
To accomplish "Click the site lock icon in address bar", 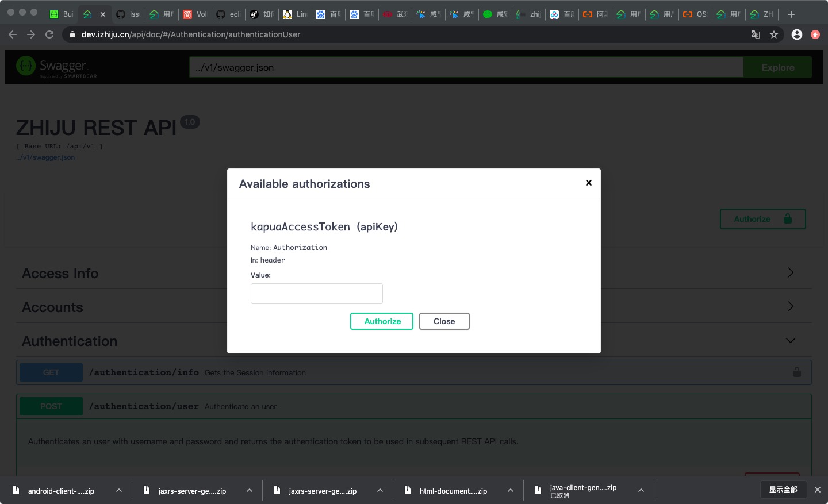I will 72,34.
